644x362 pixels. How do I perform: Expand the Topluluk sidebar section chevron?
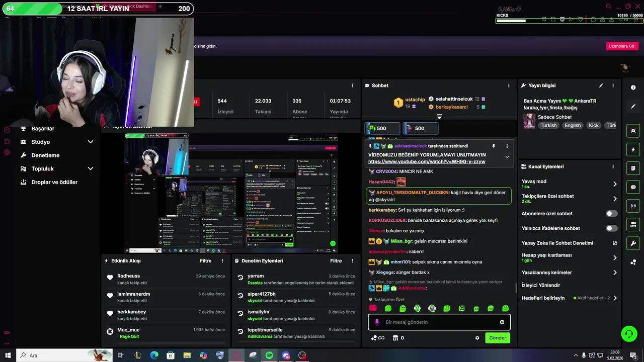pos(91,169)
